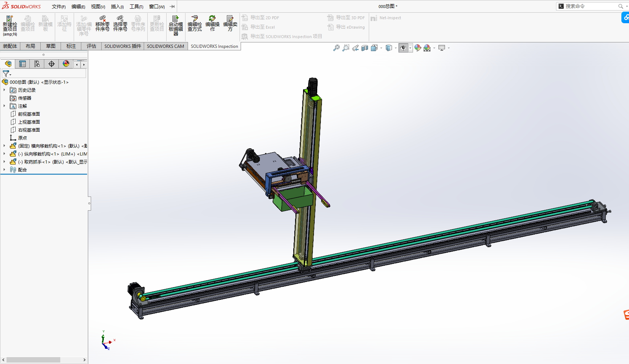Expand 纵向移栽机构<1> assembly node
Viewport: 629px width, 364px height.
pyautogui.click(x=4, y=154)
